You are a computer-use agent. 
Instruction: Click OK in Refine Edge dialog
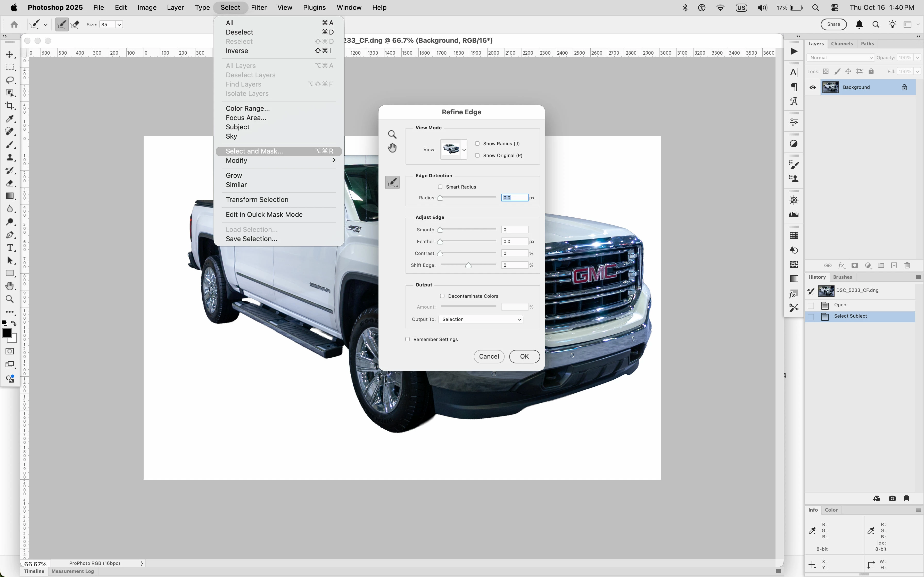pyautogui.click(x=524, y=357)
